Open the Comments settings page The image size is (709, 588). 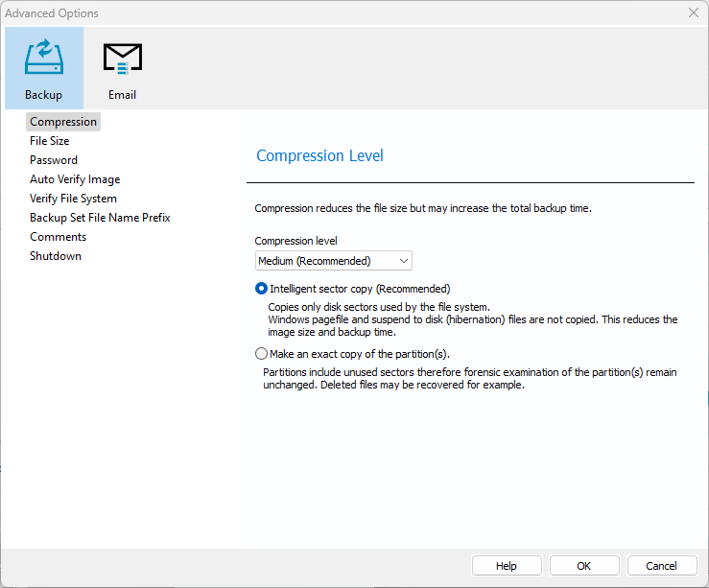(x=58, y=237)
